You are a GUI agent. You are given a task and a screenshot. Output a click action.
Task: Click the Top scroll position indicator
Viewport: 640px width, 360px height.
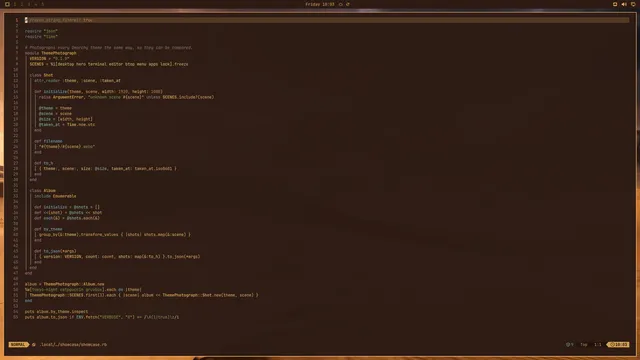(x=584, y=344)
